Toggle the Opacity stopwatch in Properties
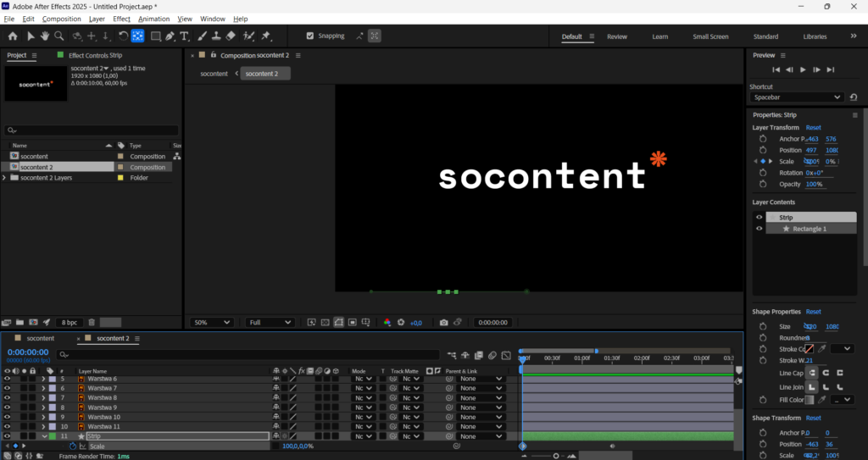Screen dimensions: 868x460 pyautogui.click(x=763, y=184)
